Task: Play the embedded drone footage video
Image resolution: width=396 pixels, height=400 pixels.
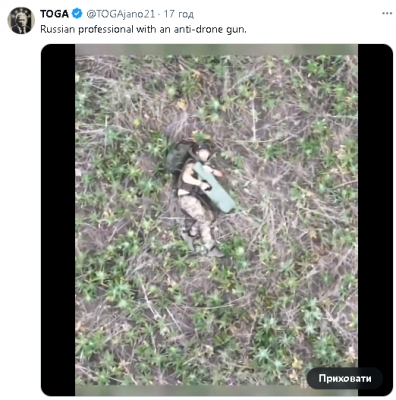Action: (216, 220)
